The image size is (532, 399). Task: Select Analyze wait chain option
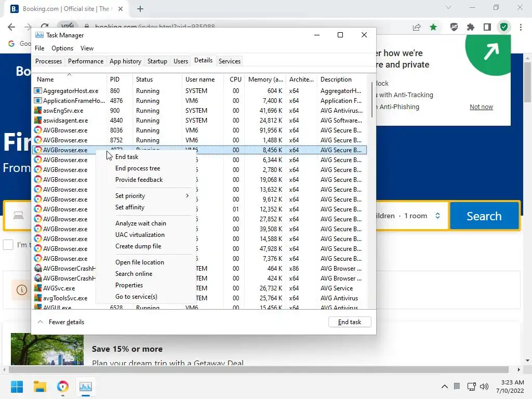pyautogui.click(x=146, y=223)
